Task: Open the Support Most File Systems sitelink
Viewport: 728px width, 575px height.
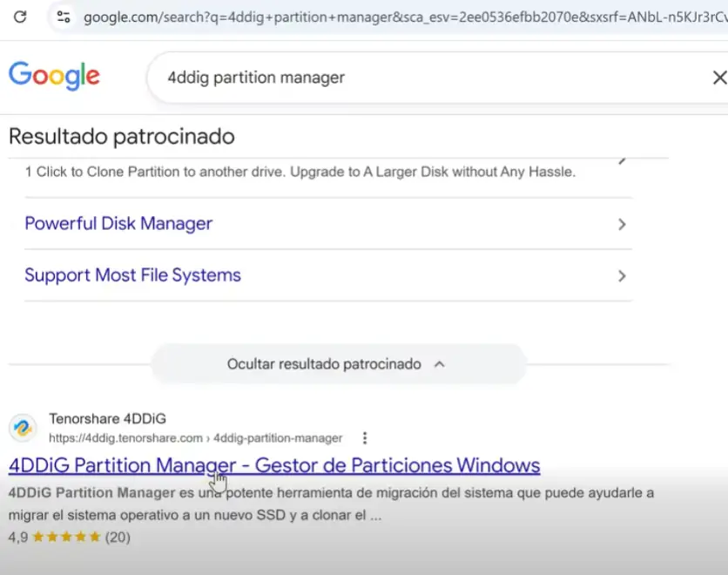Action: click(x=132, y=275)
